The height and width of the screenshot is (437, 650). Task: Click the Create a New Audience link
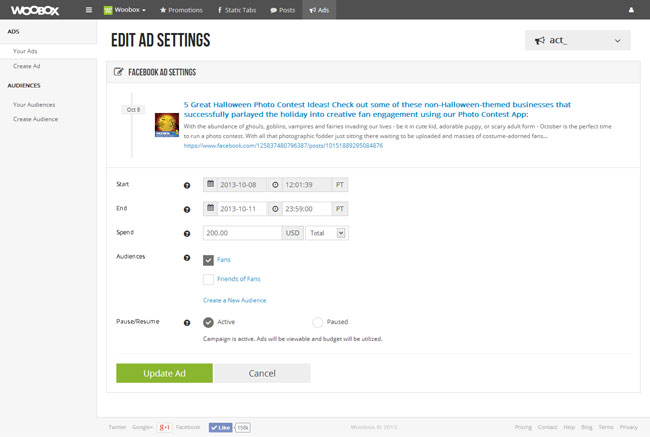click(x=235, y=300)
